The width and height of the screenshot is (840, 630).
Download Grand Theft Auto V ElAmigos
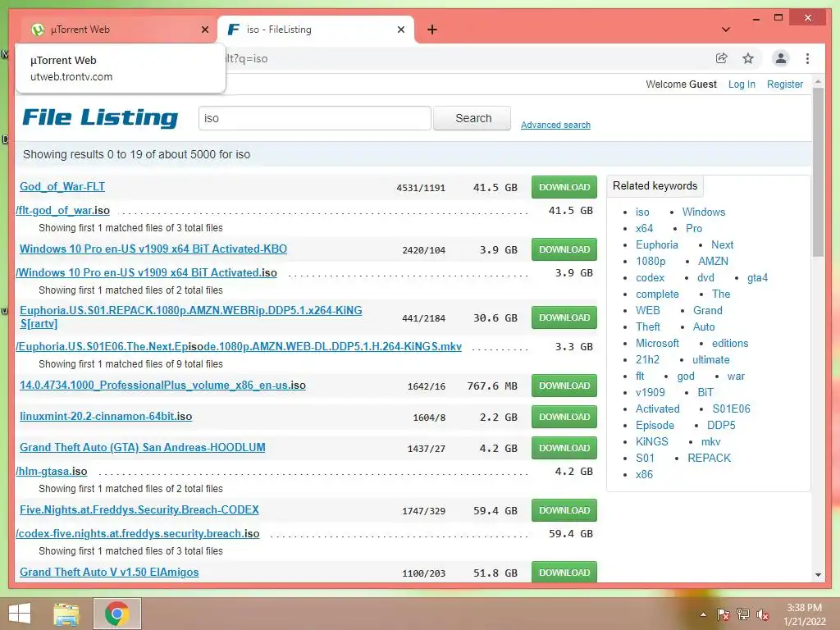click(564, 572)
